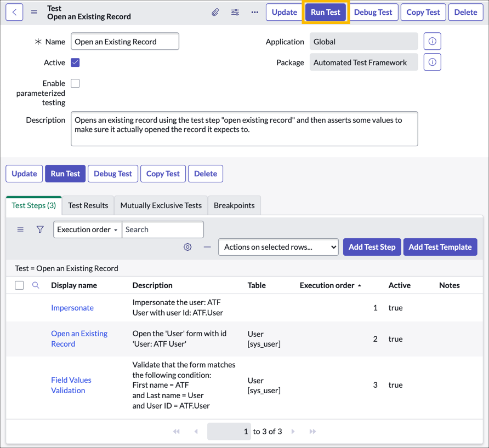Click the back arrow navigation icon

[14, 12]
